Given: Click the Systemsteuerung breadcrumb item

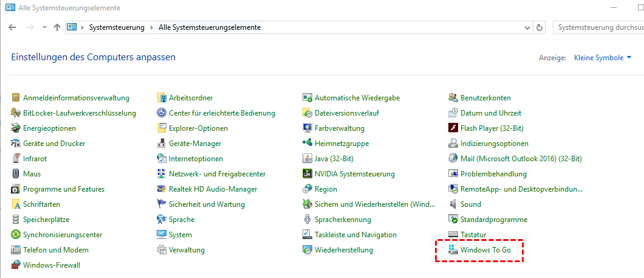Looking at the screenshot, I should (117, 27).
